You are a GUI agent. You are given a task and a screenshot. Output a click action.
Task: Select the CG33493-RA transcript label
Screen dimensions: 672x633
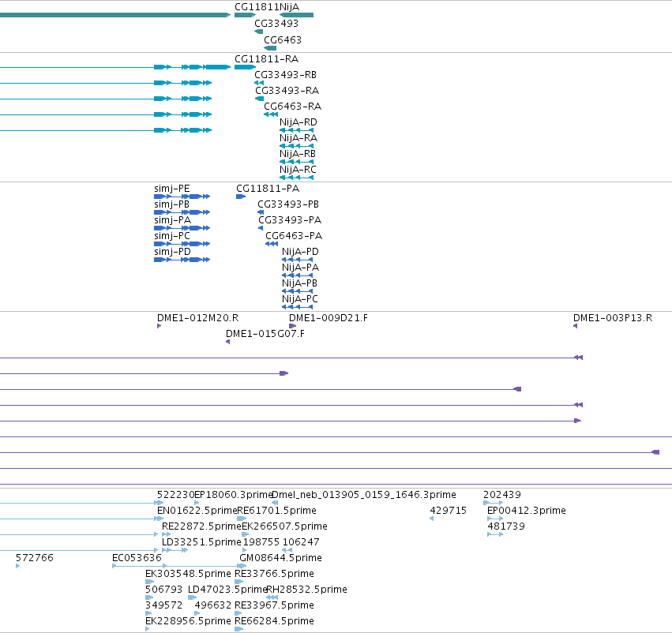287,90
